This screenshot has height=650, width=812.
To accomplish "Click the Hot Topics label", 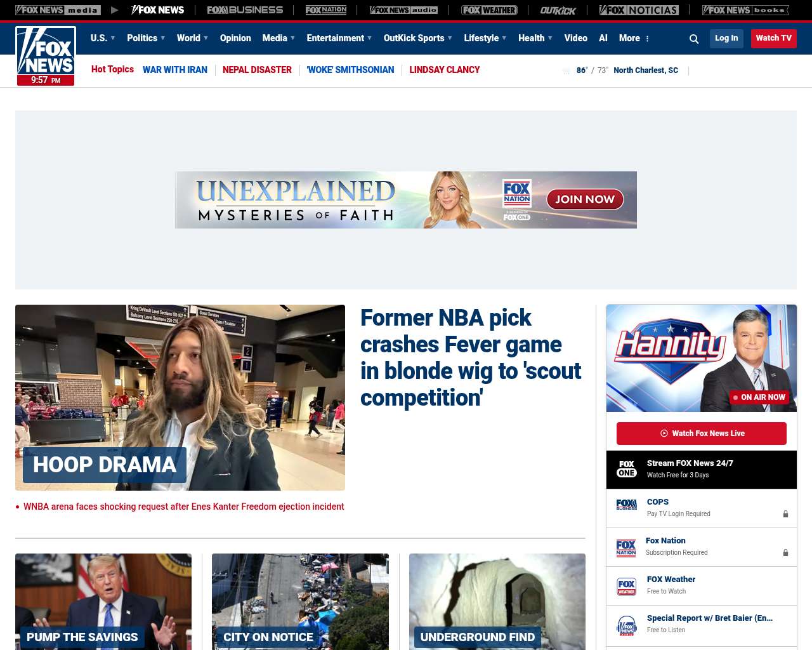I will (112, 69).
